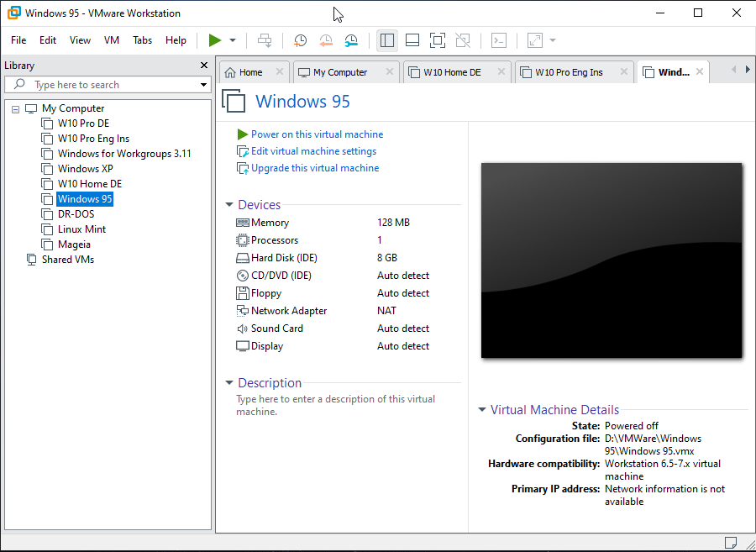Switch to the My Computer tab
Image resolution: width=756 pixels, height=552 pixels.
[x=340, y=72]
